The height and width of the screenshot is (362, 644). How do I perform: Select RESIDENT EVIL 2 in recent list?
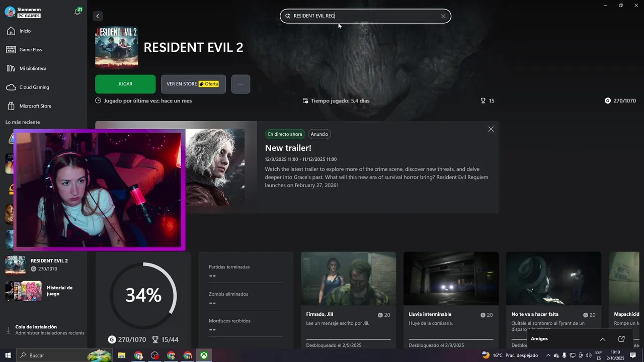43,264
